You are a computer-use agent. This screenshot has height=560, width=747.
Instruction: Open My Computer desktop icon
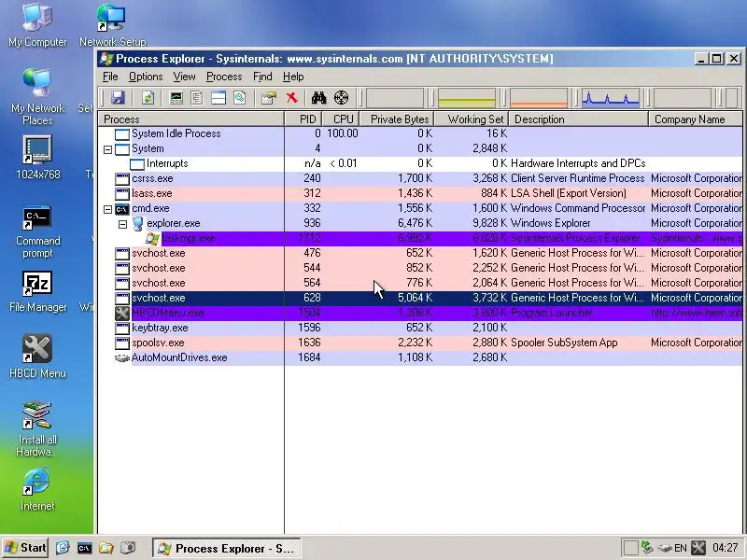click(x=37, y=25)
